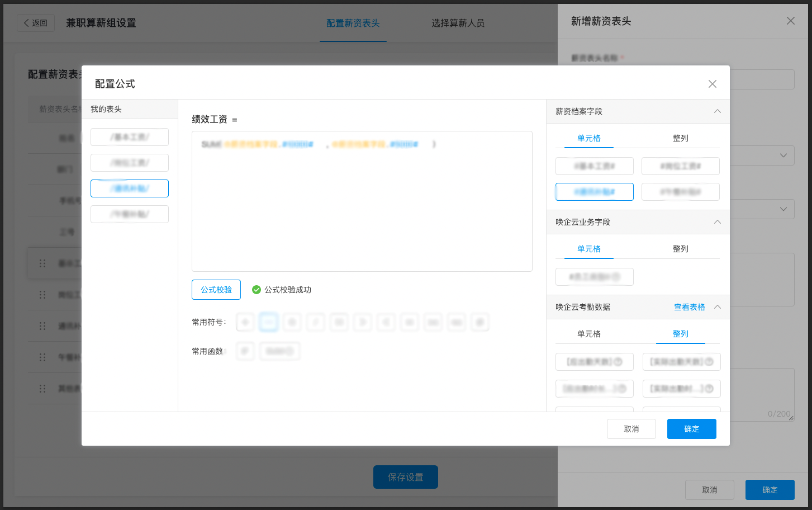Collapse the 薪资档案字段 section
The height and width of the screenshot is (510, 812).
coord(718,111)
